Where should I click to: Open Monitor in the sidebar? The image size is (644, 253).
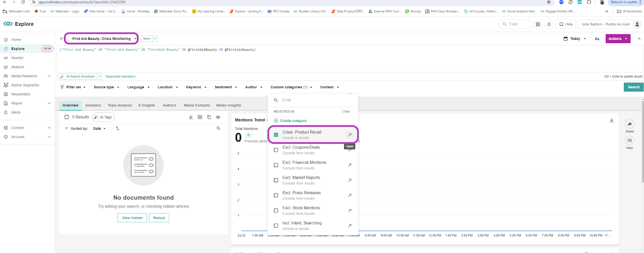(17, 58)
